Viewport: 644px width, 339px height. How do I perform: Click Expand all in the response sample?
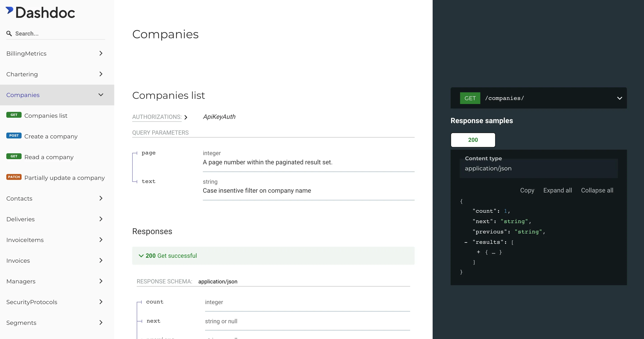[x=557, y=190]
